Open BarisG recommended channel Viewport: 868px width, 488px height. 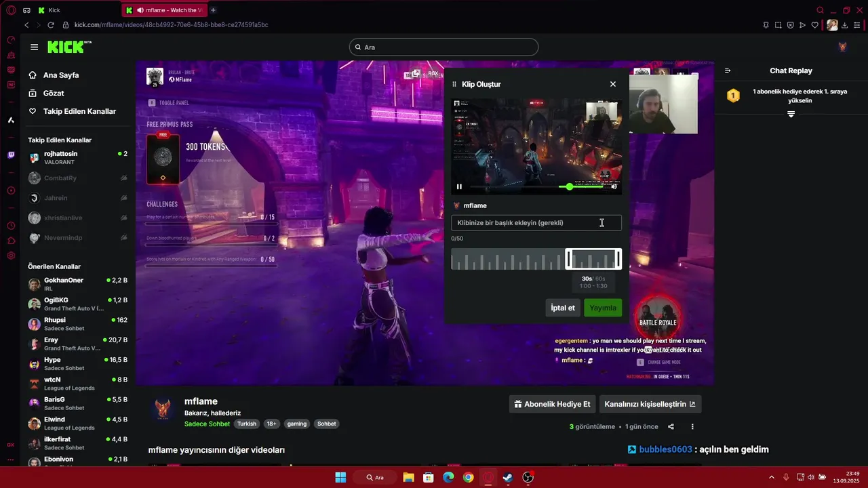coord(77,403)
